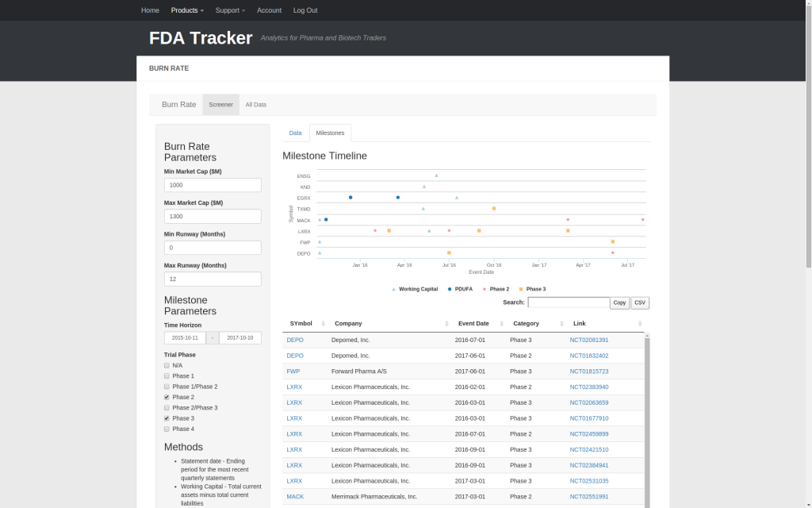
Task: Sort table by the Company column arrows
Action: [x=446, y=324]
